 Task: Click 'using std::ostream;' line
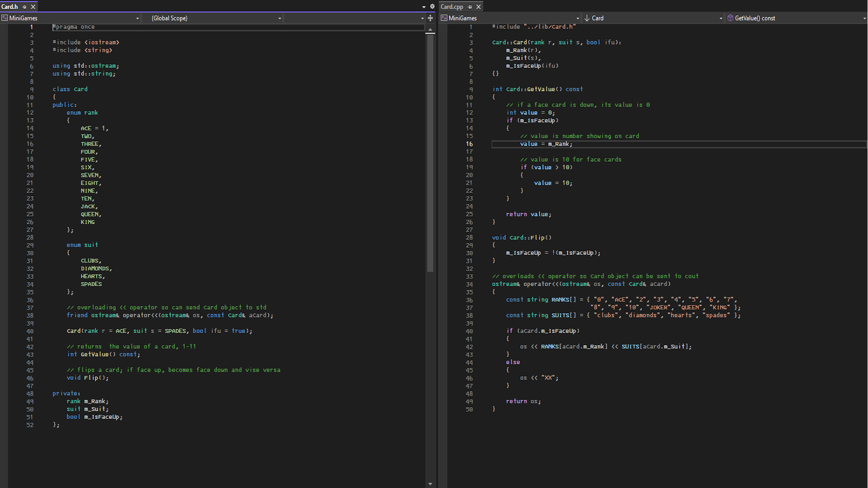click(86, 66)
